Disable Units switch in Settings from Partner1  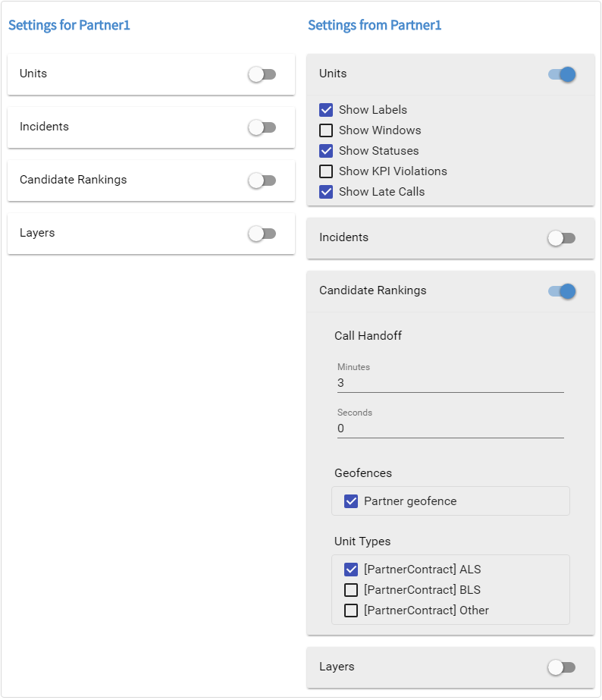click(562, 74)
